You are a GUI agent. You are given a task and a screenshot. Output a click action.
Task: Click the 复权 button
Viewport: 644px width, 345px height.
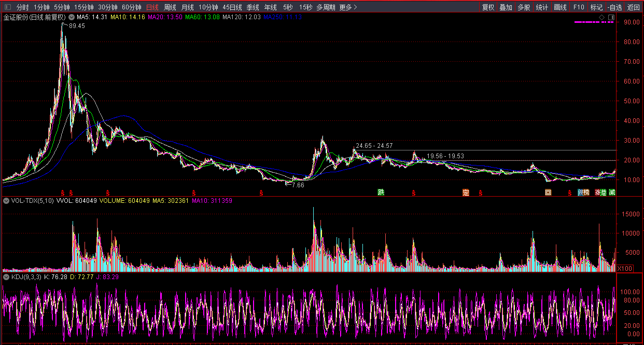tap(488, 8)
